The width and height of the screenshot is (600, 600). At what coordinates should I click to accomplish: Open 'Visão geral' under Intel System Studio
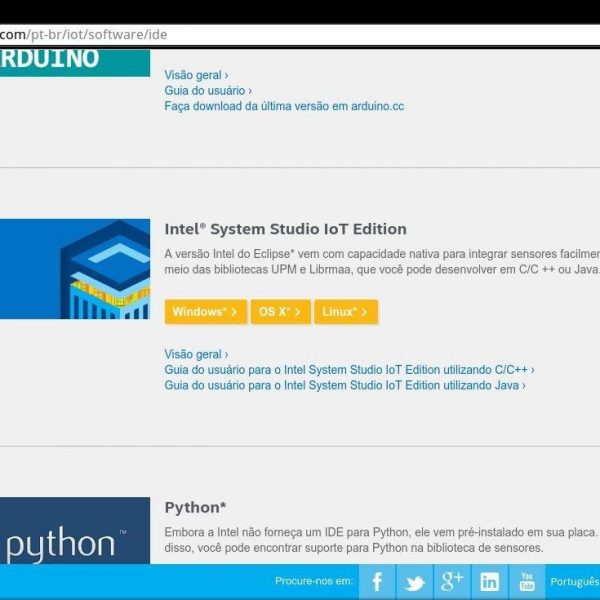(196, 354)
